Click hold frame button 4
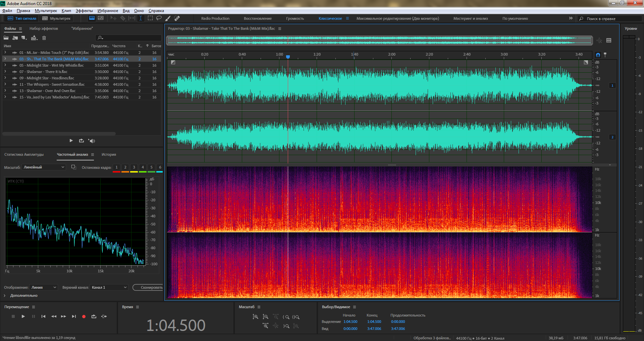The image size is (644, 341). tap(143, 167)
